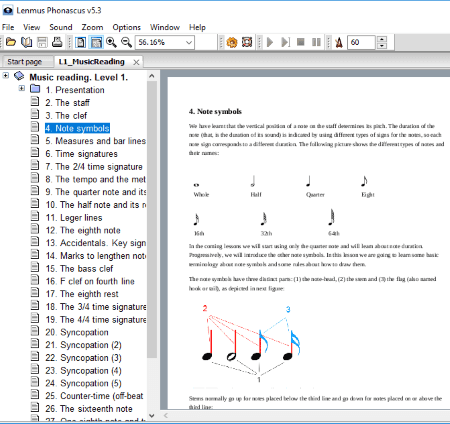Open lesson 23. Syncopation (4)

click(x=83, y=371)
